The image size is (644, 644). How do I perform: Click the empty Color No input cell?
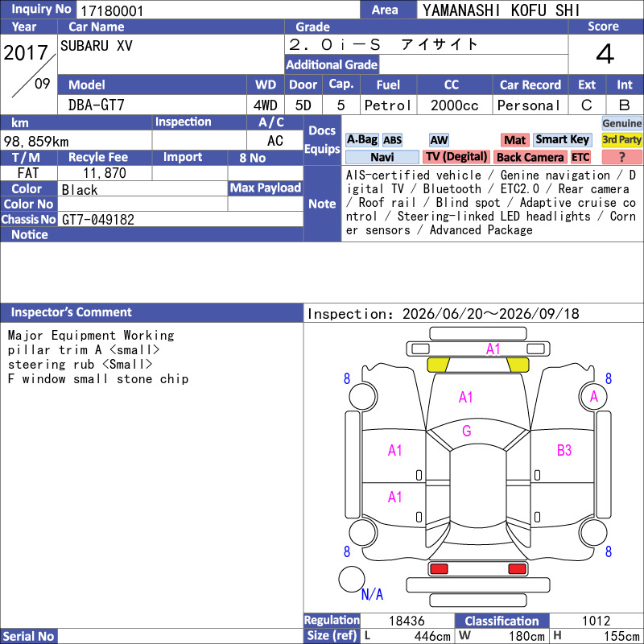click(x=142, y=204)
